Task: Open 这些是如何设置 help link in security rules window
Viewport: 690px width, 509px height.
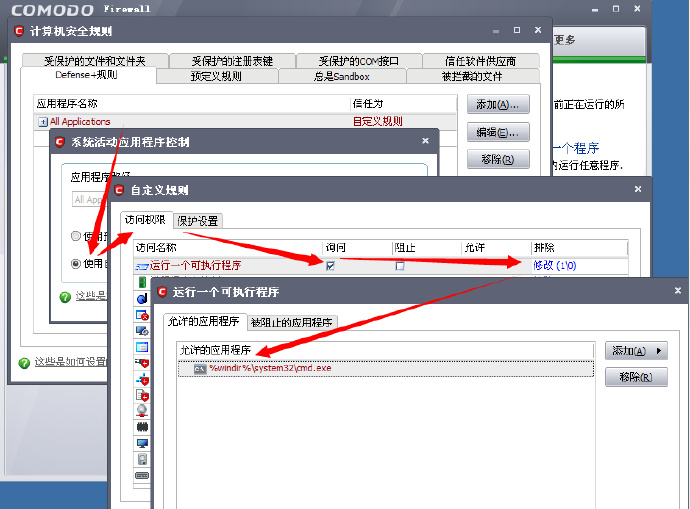Action: pos(71,362)
